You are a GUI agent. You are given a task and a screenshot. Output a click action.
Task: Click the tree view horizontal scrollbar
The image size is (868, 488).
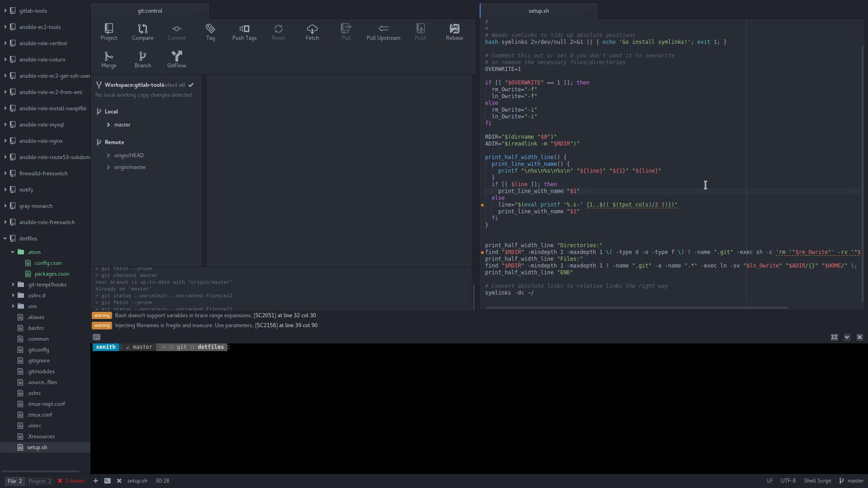tap(40, 471)
